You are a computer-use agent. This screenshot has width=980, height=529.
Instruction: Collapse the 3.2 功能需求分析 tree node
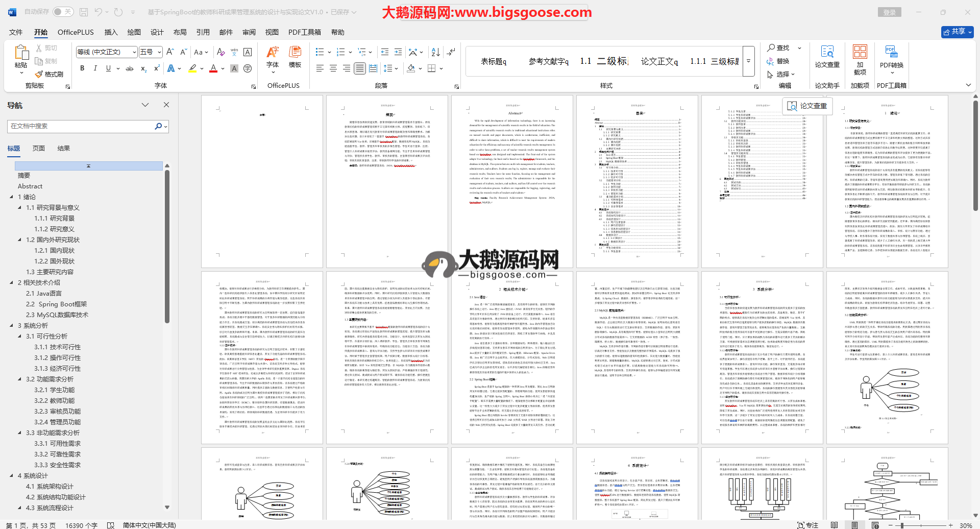click(x=20, y=379)
